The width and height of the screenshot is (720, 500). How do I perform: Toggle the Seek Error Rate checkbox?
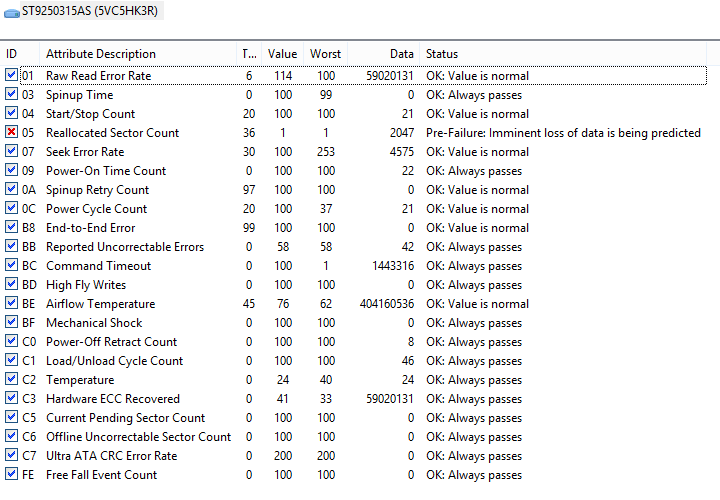coord(11,151)
